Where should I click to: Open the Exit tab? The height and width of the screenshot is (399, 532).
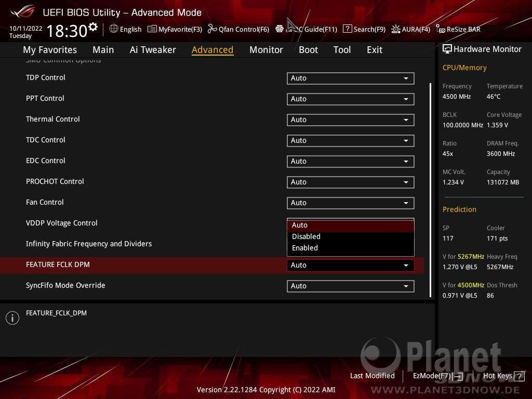pos(375,50)
